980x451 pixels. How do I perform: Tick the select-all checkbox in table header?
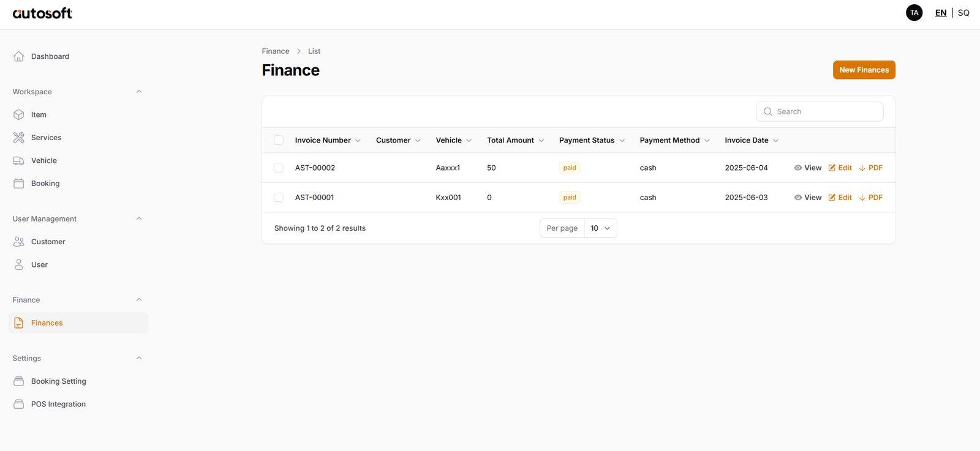click(279, 140)
